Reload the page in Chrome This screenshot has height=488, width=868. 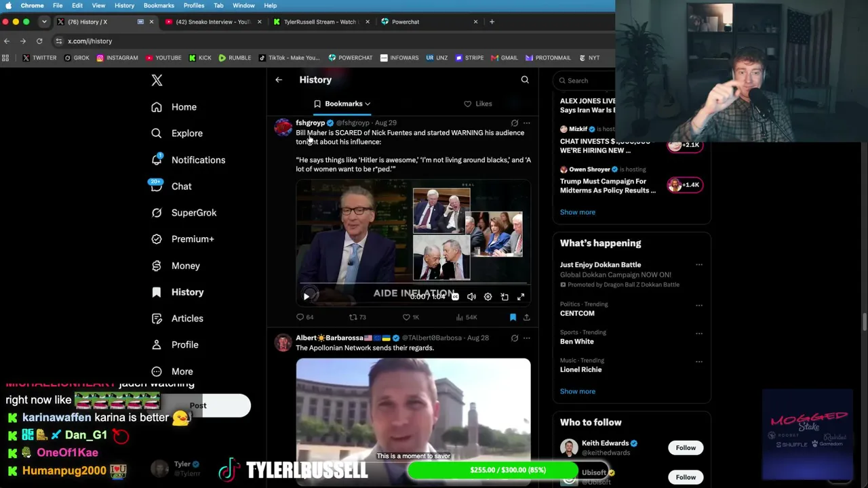click(x=39, y=41)
